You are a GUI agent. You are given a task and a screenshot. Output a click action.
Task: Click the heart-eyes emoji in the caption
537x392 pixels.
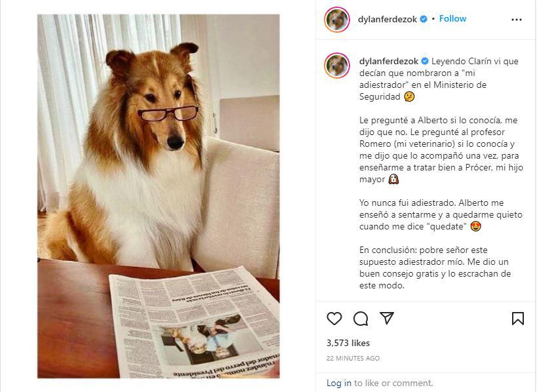coord(476,226)
